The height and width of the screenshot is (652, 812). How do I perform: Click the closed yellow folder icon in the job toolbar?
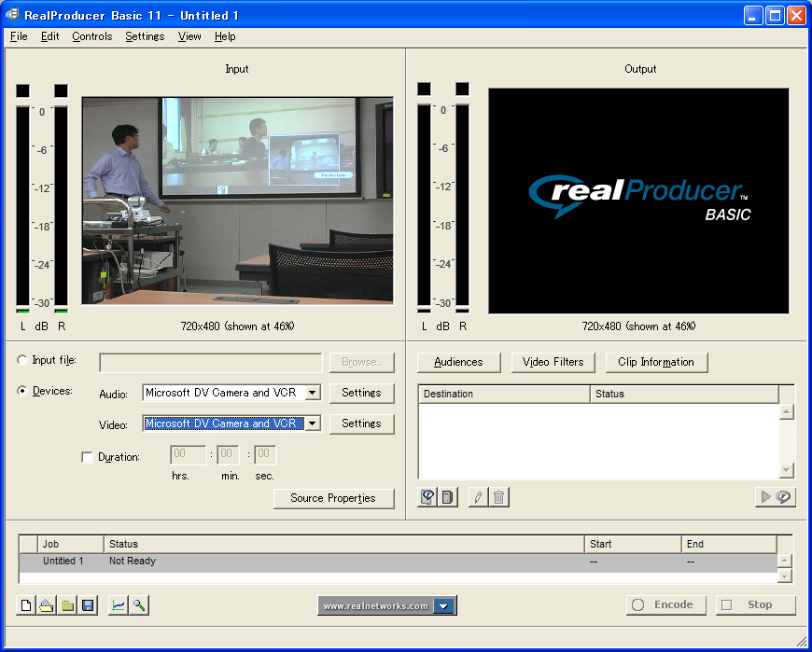tap(67, 605)
